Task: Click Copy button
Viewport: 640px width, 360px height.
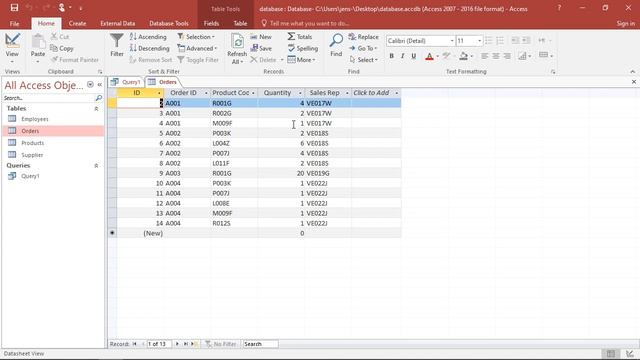Action: click(62, 48)
